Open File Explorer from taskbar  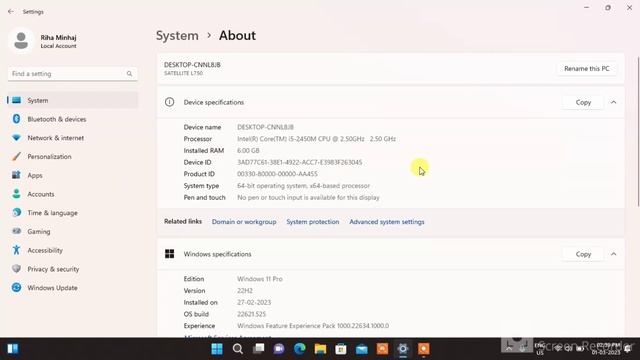coord(320,349)
